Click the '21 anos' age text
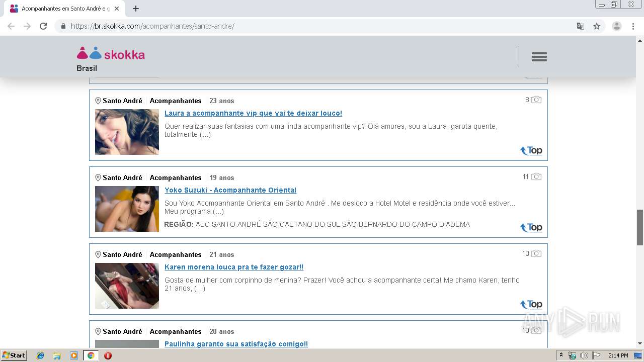This screenshot has height=362, width=644. [222, 254]
